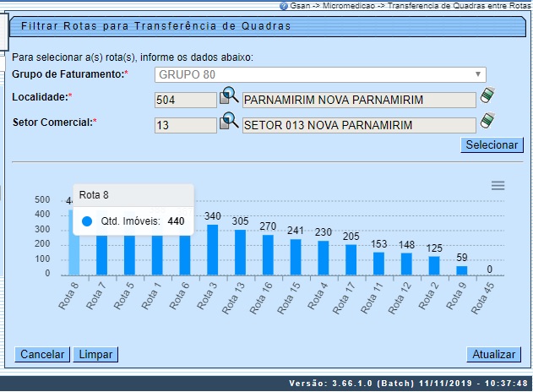This screenshot has width=533, height=392.
Task: Click the Limpar button
Action: coord(95,354)
